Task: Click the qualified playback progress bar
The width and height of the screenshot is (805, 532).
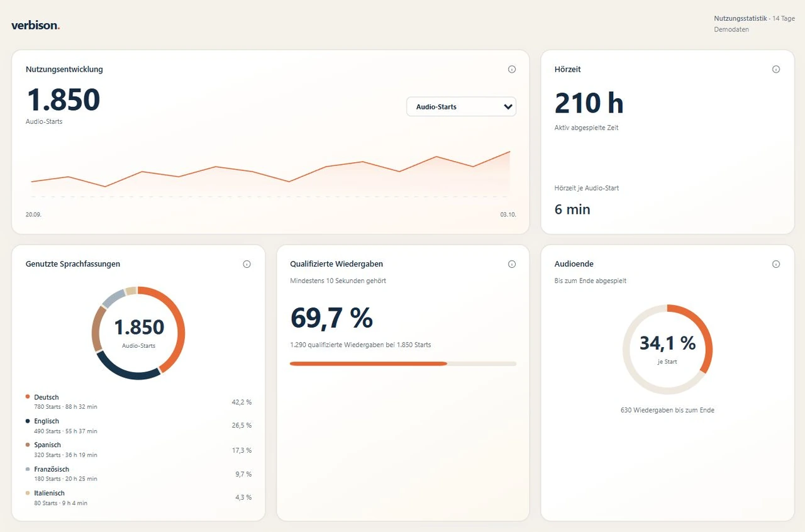Action: coord(403,363)
